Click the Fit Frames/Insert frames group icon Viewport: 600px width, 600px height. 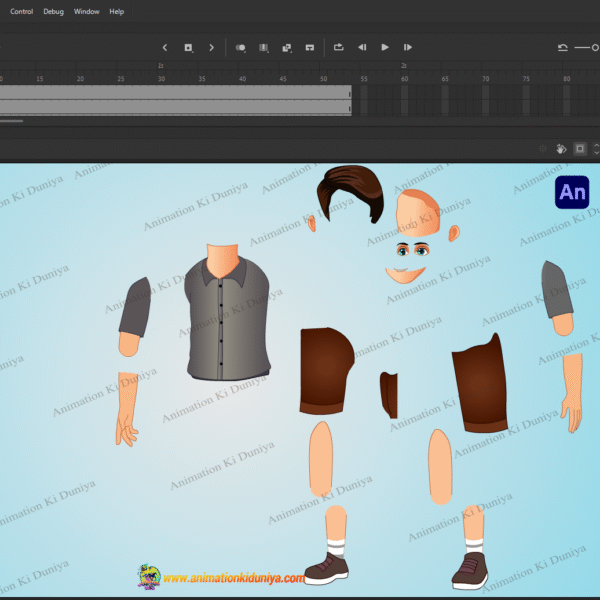click(x=310, y=47)
